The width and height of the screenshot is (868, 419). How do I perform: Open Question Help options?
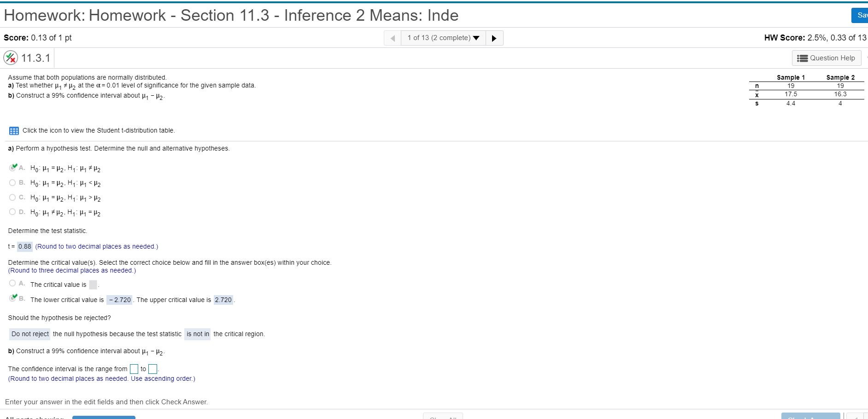(x=826, y=58)
